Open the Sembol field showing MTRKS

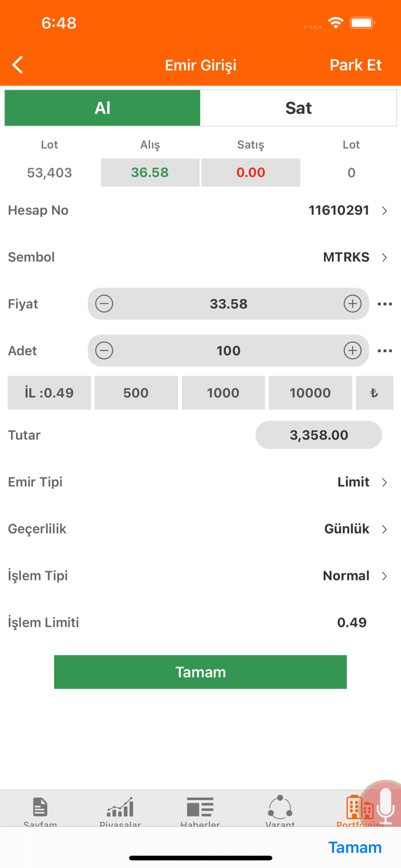tap(346, 257)
